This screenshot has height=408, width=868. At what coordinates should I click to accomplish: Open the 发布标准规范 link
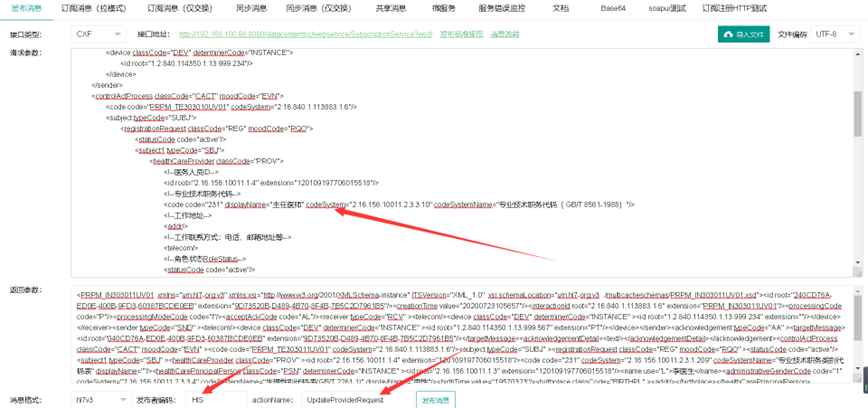pyautogui.click(x=461, y=34)
